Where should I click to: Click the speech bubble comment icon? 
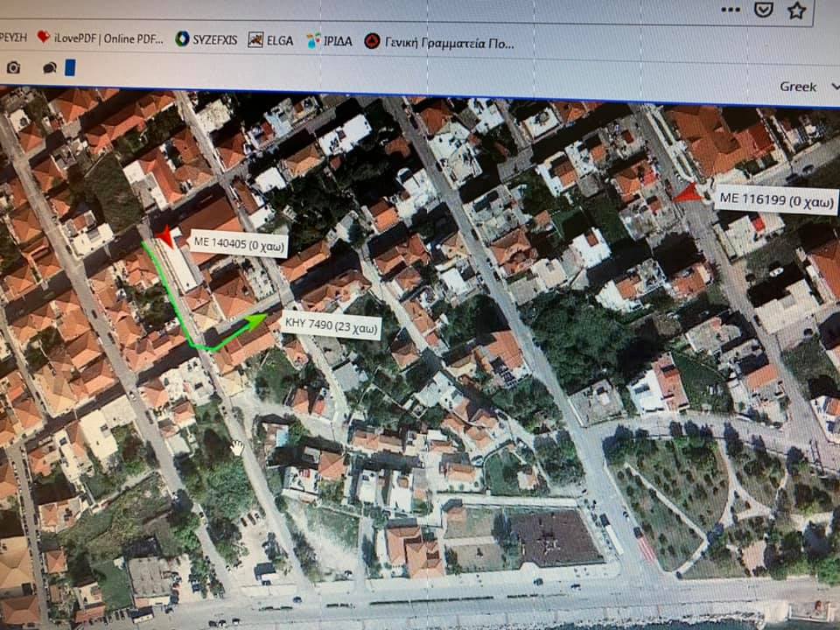[50, 67]
